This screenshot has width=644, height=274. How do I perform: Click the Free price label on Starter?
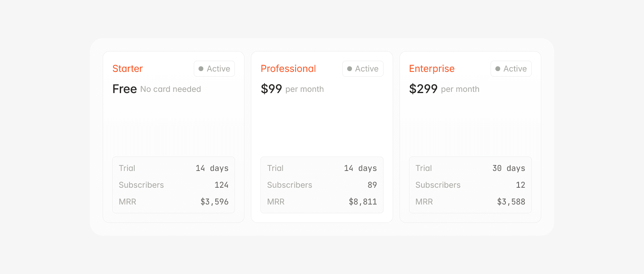(124, 89)
